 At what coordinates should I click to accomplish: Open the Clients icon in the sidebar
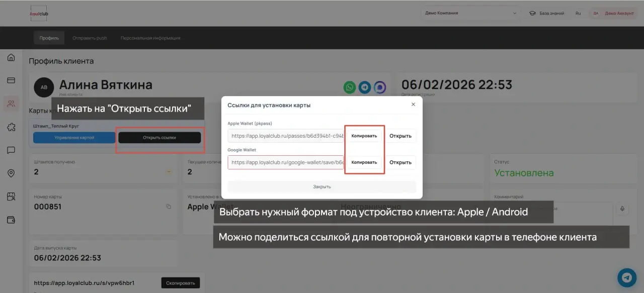(11, 104)
